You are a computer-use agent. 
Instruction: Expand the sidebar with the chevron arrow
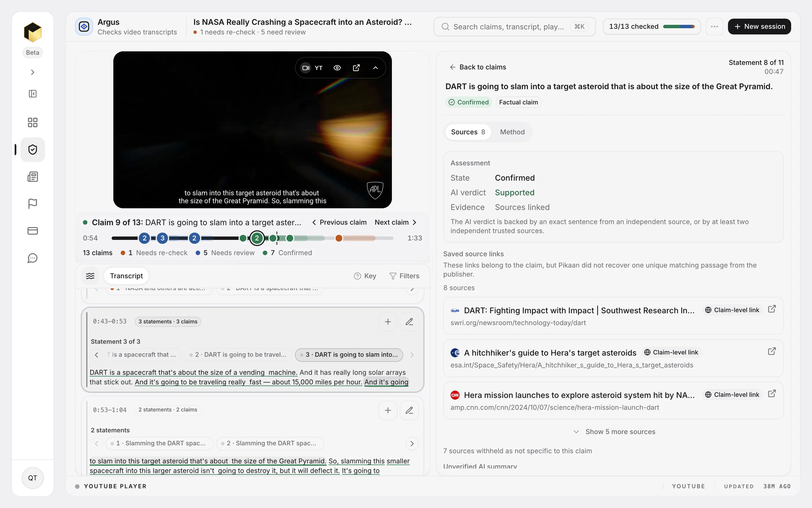click(32, 72)
